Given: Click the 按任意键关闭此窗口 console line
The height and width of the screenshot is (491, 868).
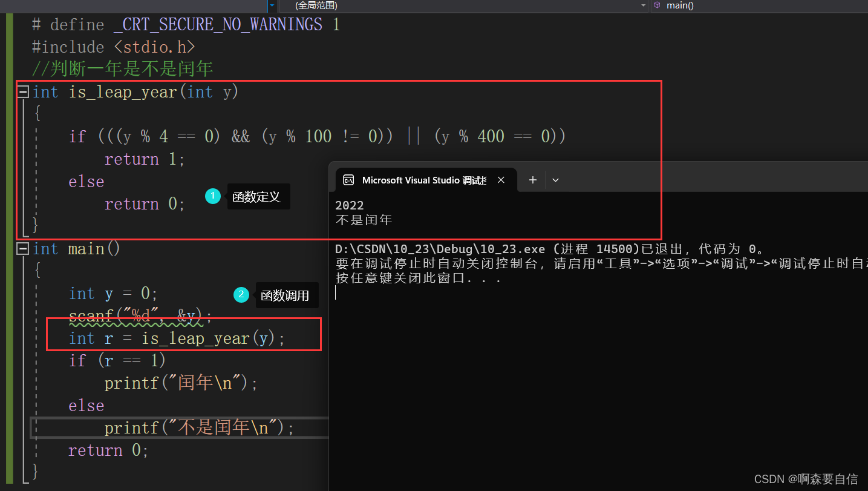Looking at the screenshot, I should point(419,278).
